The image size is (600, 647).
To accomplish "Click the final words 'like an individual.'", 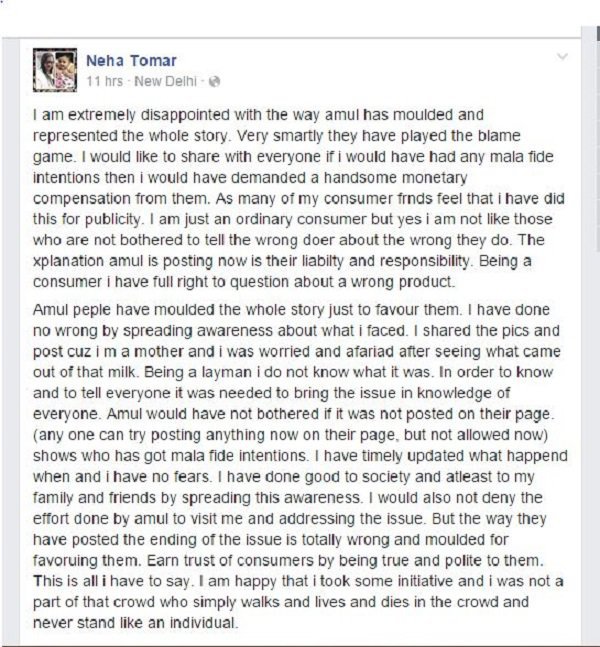I will 179,623.
